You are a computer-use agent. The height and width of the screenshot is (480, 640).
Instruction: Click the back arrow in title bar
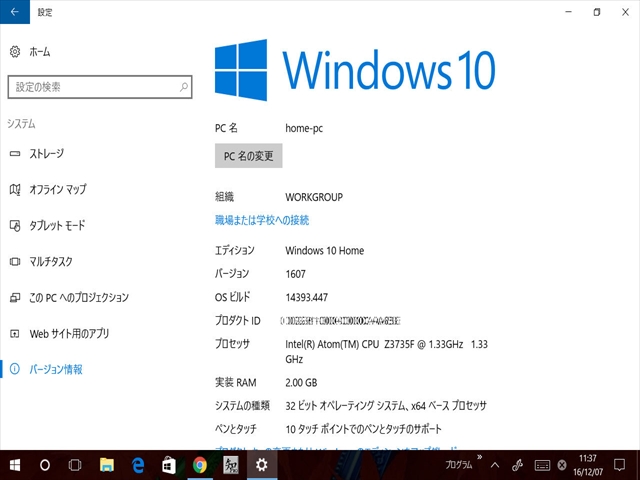point(14,12)
